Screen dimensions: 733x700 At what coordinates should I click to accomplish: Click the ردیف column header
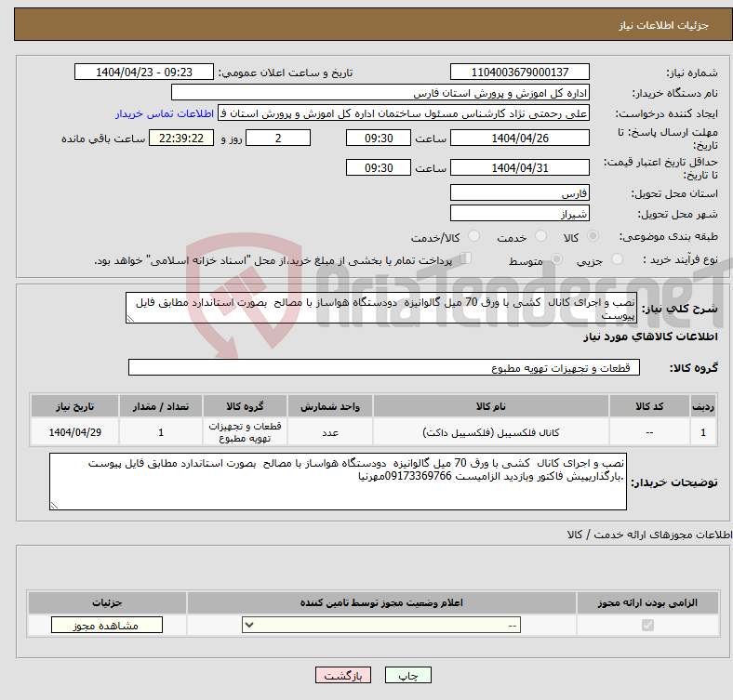(703, 406)
